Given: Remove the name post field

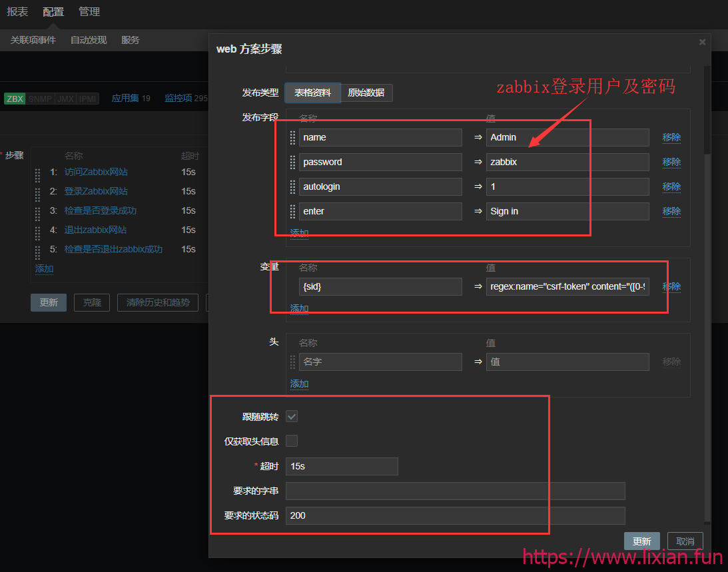Looking at the screenshot, I should point(671,137).
